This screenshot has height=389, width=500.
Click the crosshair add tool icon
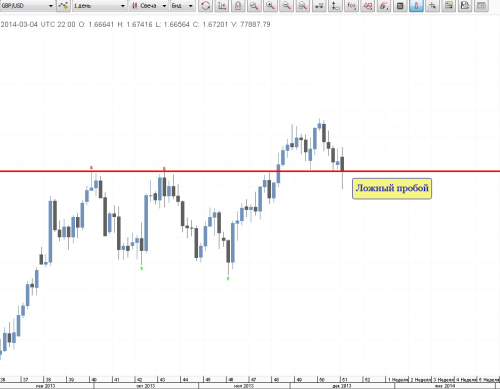(x=432, y=6)
